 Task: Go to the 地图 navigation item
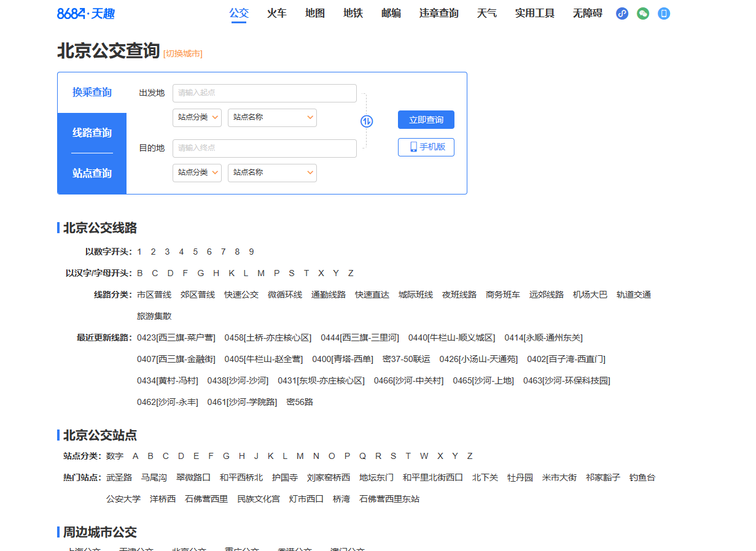click(315, 13)
